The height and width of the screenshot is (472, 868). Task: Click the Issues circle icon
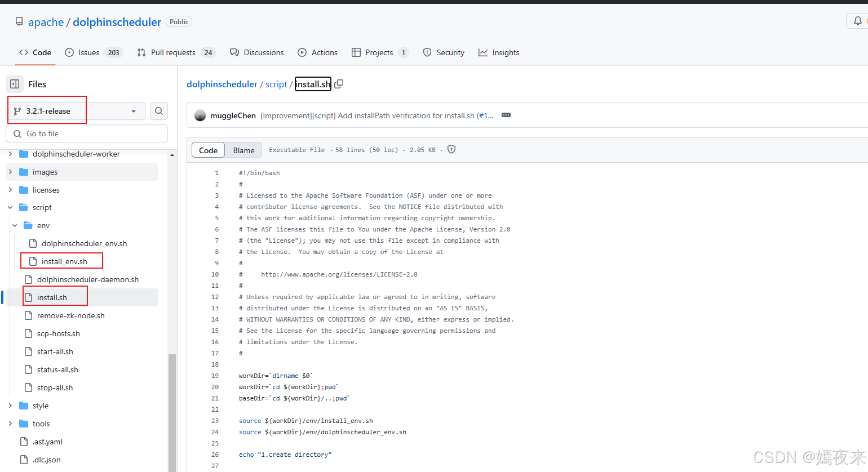(69, 52)
